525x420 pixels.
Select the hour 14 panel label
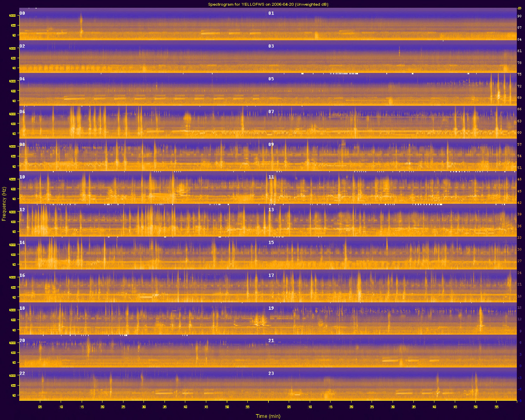[22, 242]
